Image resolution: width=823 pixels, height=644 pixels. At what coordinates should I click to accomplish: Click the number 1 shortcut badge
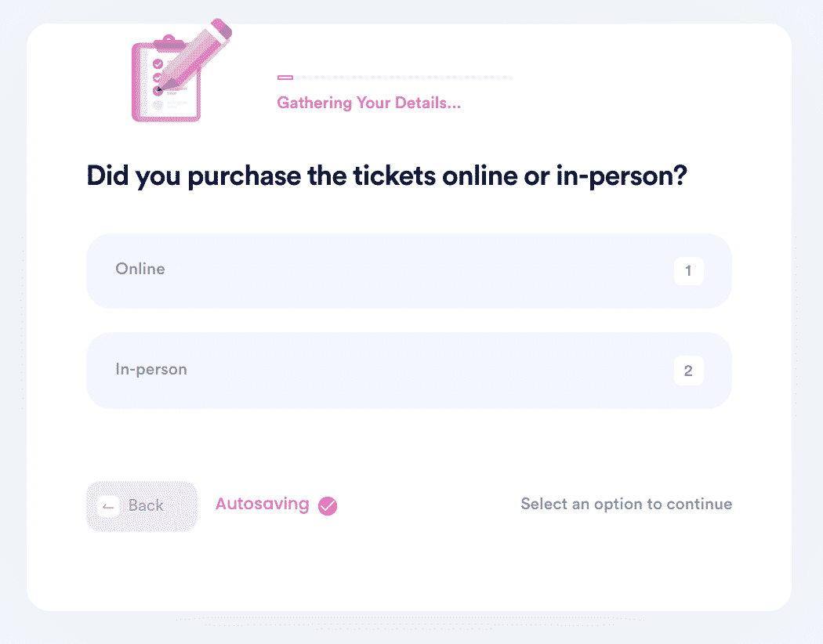(689, 271)
